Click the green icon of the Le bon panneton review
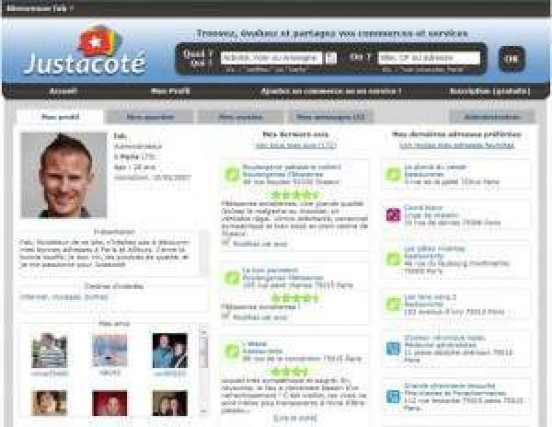Viewport: 552px width, 427px height. coord(232,278)
